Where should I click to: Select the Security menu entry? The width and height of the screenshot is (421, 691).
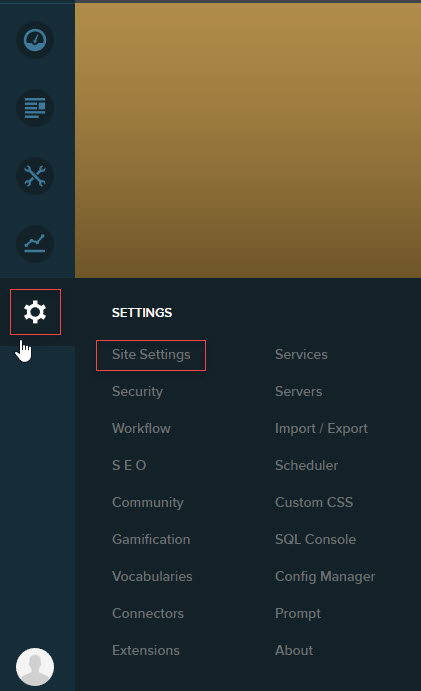click(138, 392)
